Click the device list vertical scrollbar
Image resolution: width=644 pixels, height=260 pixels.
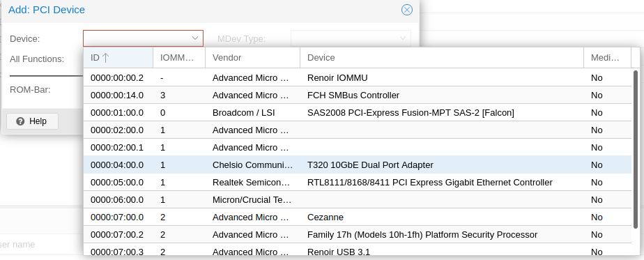tap(636, 149)
